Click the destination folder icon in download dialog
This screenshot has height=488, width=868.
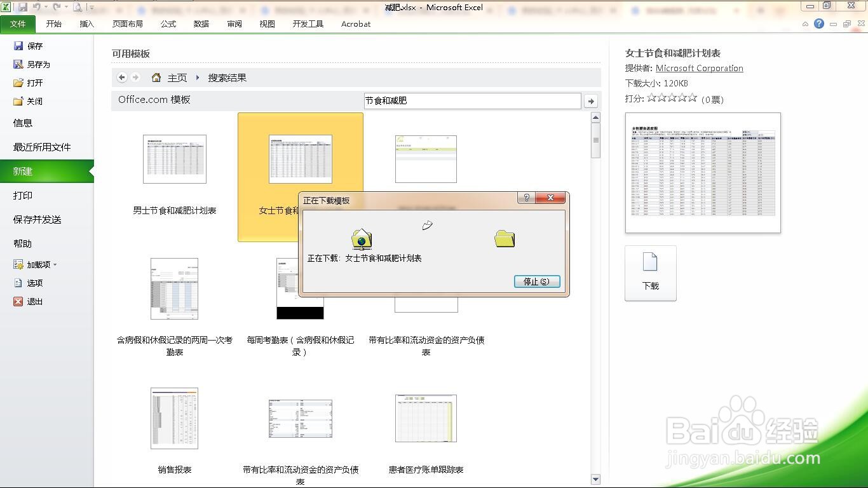coord(505,238)
